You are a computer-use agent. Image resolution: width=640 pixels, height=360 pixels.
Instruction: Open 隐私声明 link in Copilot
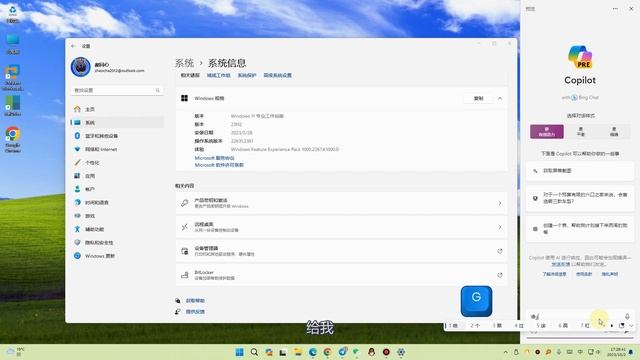coord(609,274)
